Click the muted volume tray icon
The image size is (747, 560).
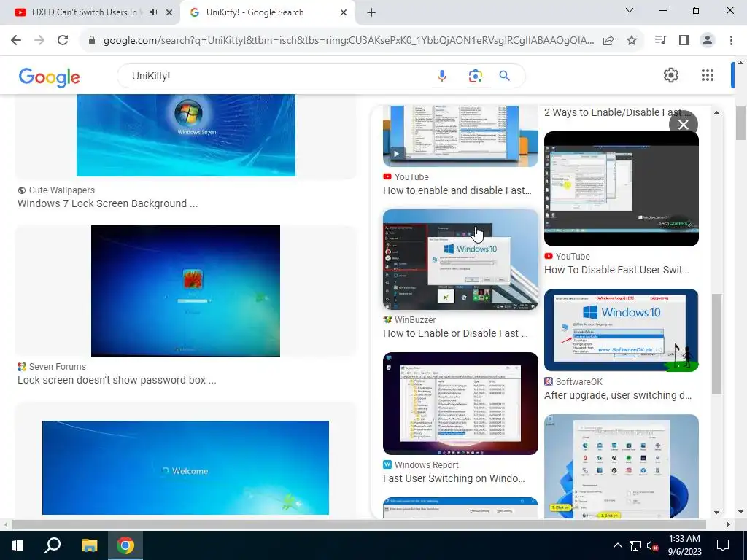coord(653,545)
